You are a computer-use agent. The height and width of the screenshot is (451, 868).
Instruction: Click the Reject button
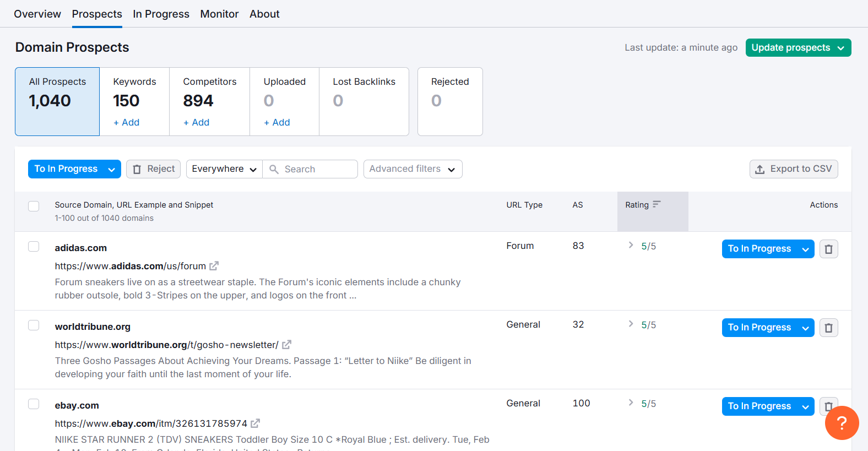154,169
